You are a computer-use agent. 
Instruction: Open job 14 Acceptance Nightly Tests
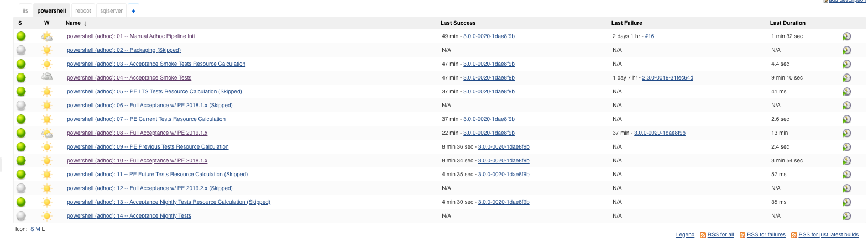(129, 216)
